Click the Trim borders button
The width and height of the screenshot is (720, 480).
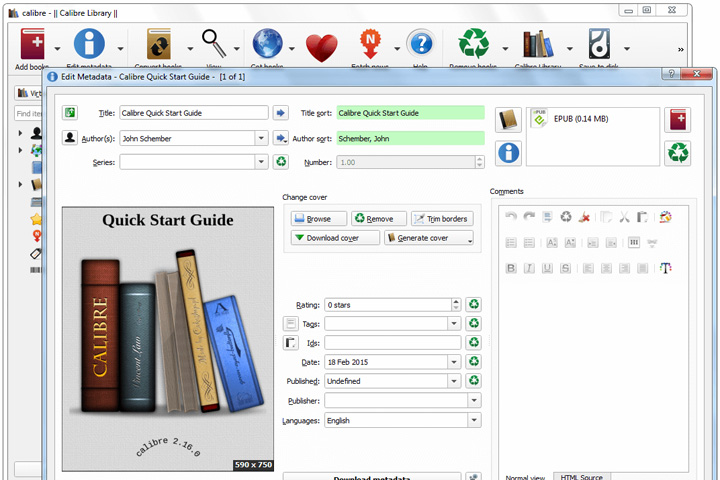point(442,219)
